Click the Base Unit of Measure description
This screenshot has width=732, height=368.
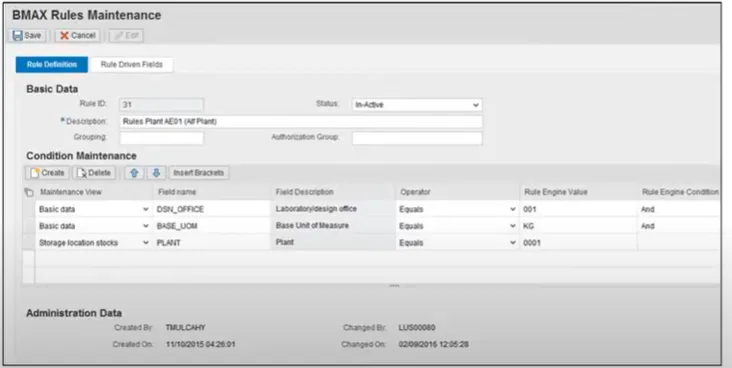coord(333,226)
